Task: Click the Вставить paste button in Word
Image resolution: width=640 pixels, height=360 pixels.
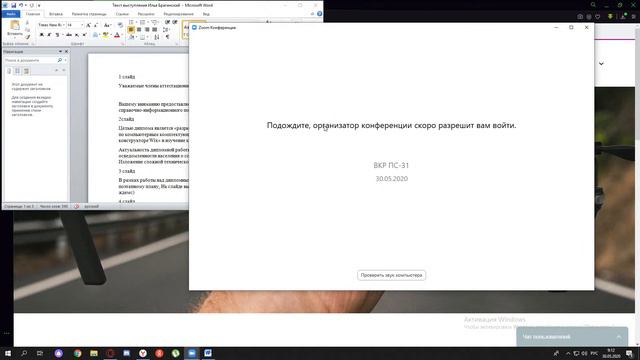Action: coord(15,29)
